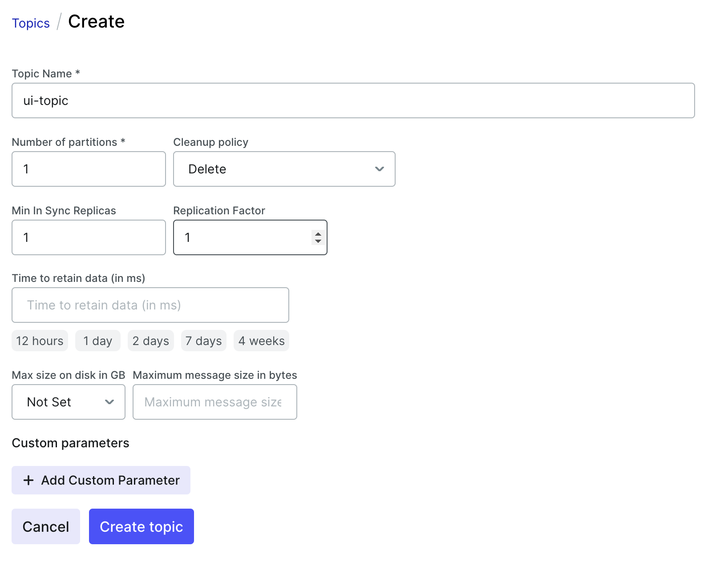This screenshot has height=562, width=728.
Task: Increase Replication Factor with up arrow
Action: coord(318,234)
